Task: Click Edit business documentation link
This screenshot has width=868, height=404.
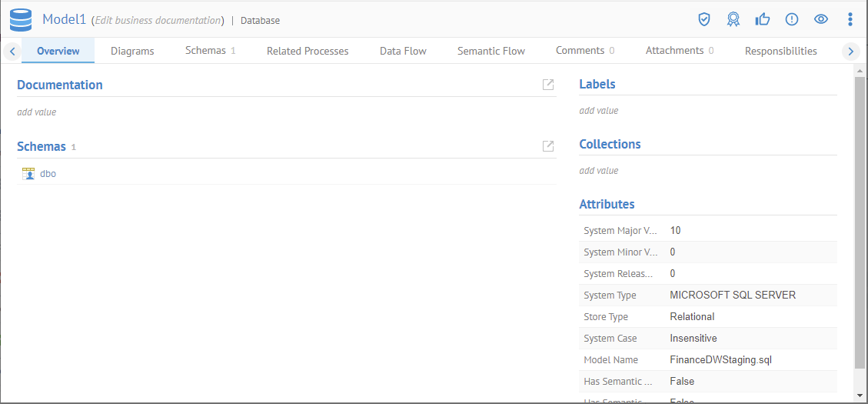Action: coord(158,21)
